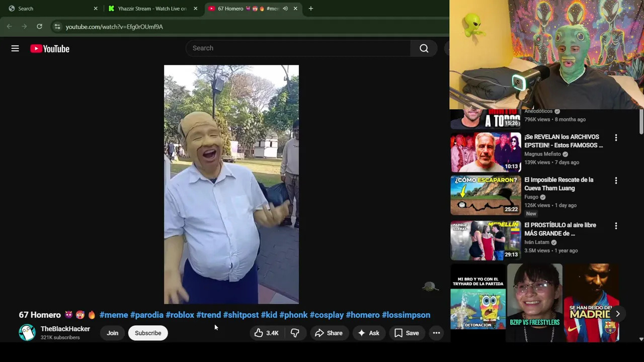
Task: Close the Yhazzir Stream tab
Action: [x=195, y=9]
